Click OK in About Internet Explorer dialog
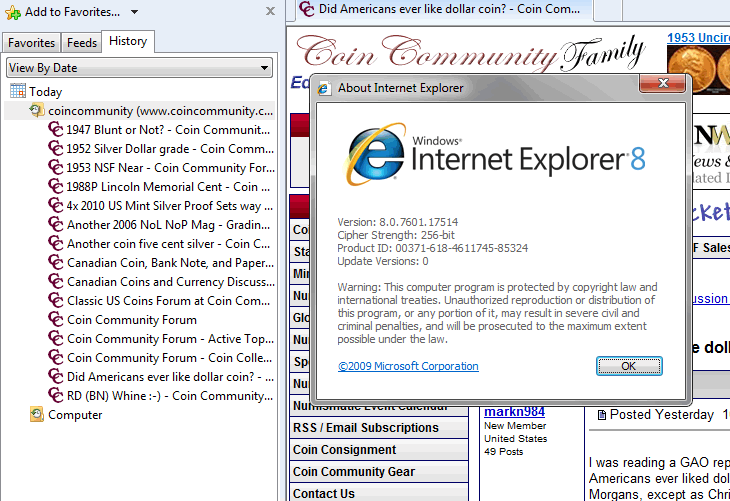The width and height of the screenshot is (730, 501). (x=629, y=366)
